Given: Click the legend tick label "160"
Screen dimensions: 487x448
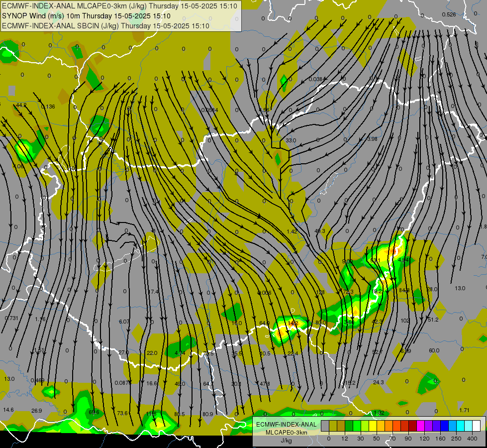Looking at the screenshot, I should point(440,439).
